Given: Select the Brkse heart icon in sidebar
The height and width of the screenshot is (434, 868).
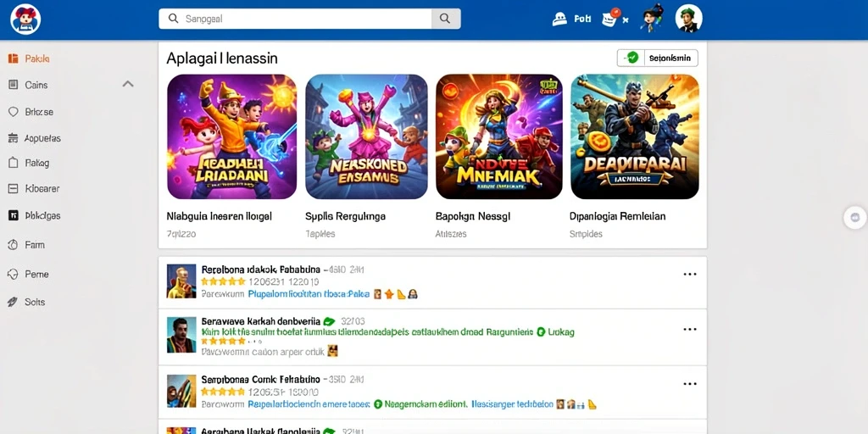Looking at the screenshot, I should click(x=14, y=112).
